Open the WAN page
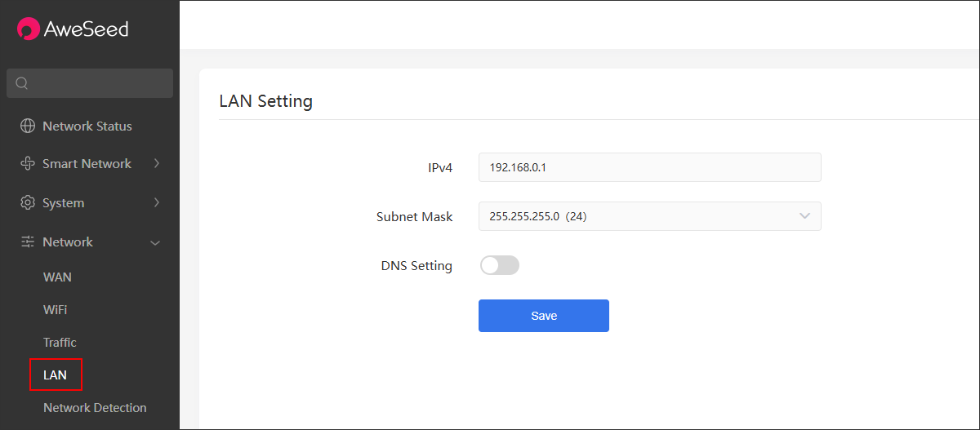The width and height of the screenshot is (980, 430). (x=57, y=277)
